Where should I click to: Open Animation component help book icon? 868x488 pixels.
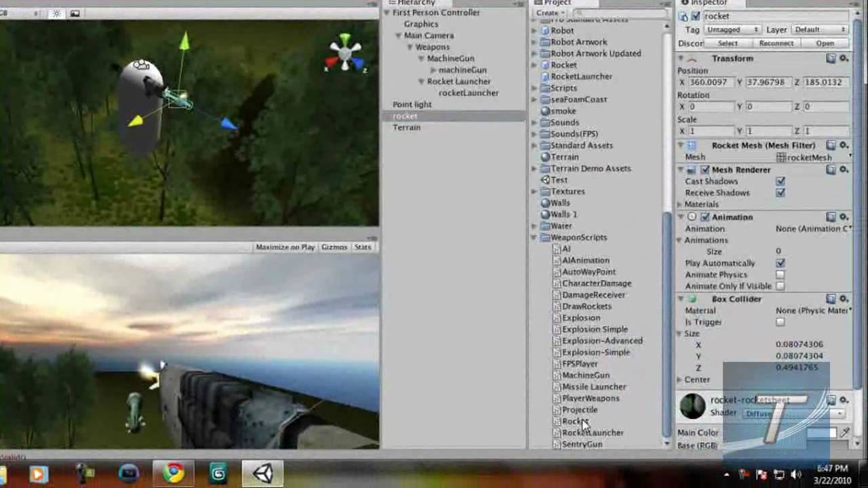tap(831, 217)
